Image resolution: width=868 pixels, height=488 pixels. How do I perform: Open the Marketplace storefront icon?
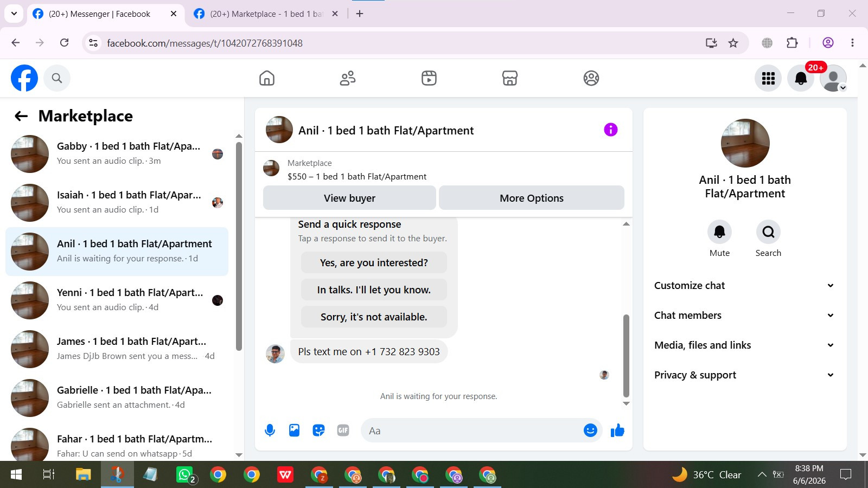[510, 78]
